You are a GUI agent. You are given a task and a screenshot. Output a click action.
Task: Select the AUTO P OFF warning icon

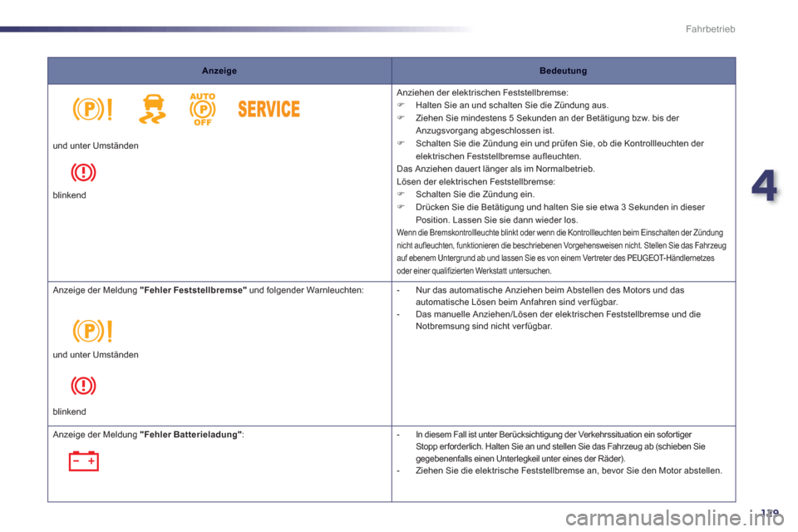203,109
